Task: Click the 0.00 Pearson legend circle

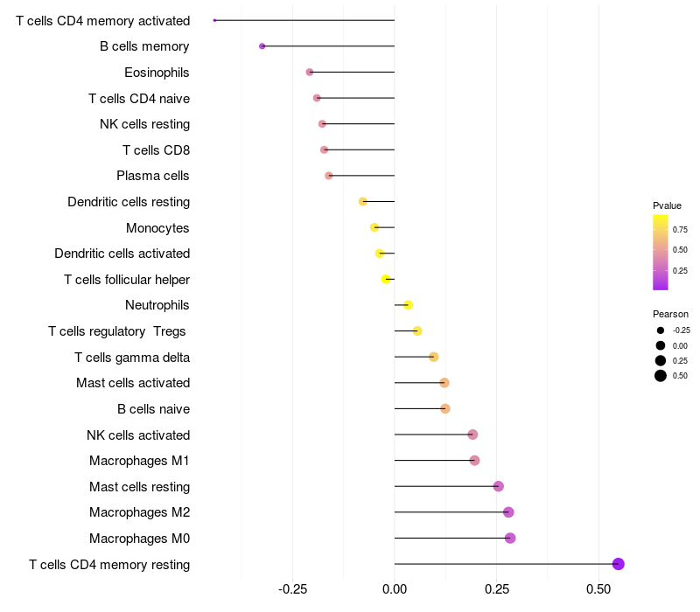Action: coord(660,345)
